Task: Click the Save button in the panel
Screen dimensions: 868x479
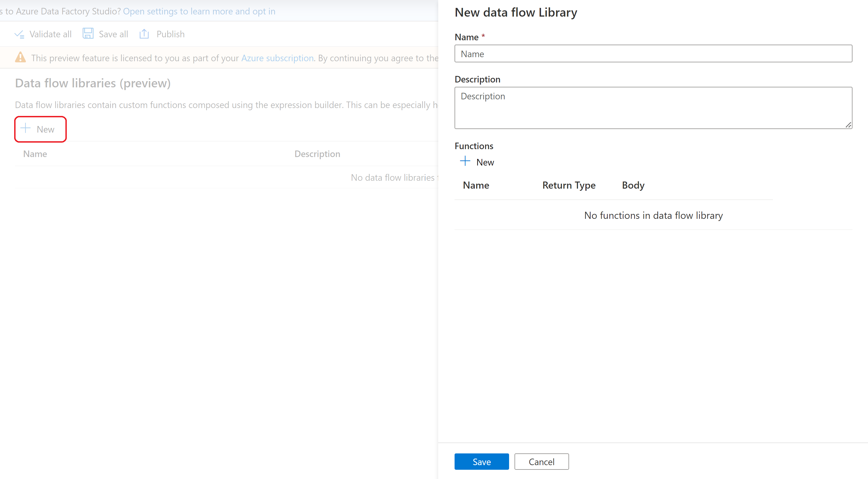Action: [x=481, y=461]
